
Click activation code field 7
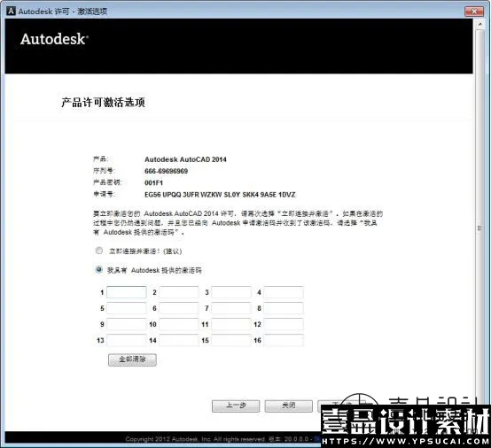[x=231, y=308]
